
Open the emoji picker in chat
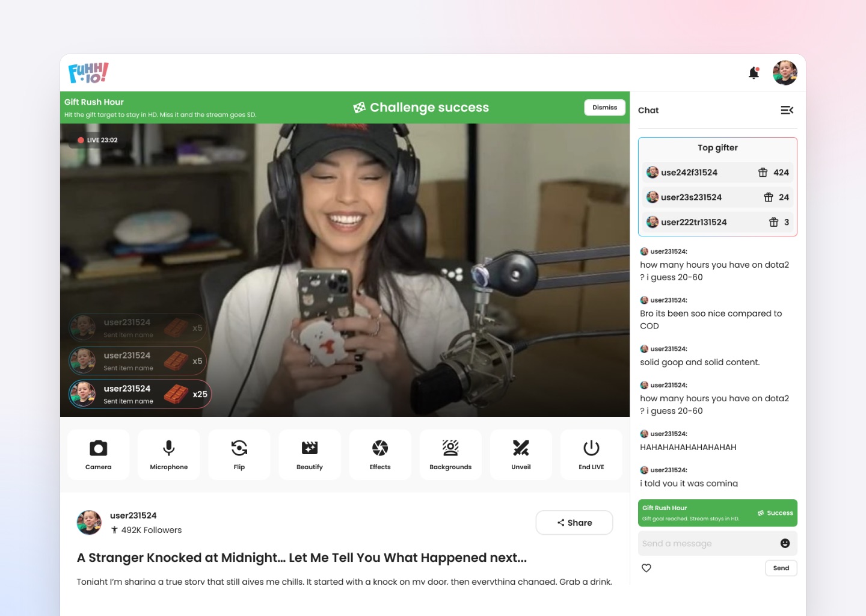(785, 543)
